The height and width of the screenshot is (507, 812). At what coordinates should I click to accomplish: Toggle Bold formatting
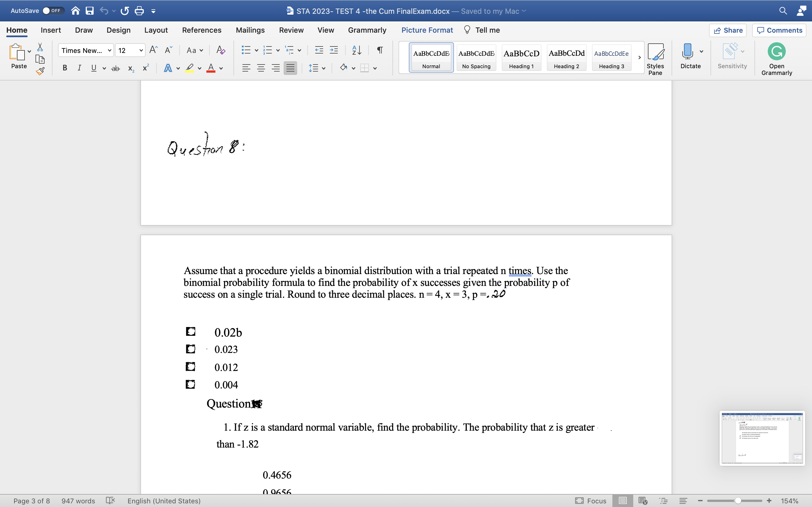(x=65, y=68)
